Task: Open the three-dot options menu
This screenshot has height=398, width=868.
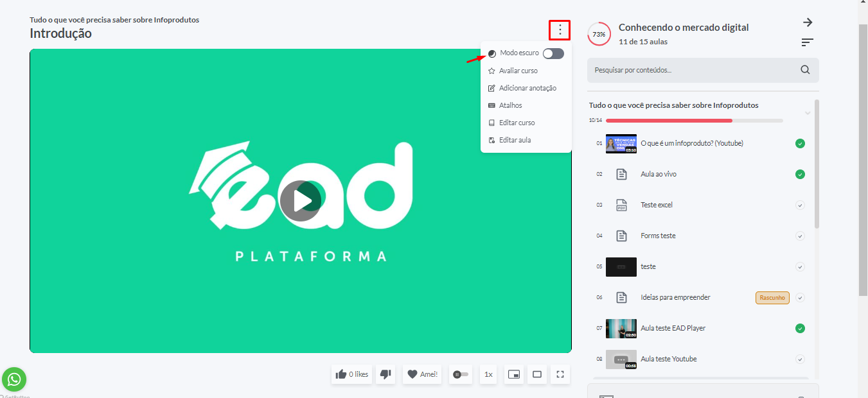Action: 560,30
